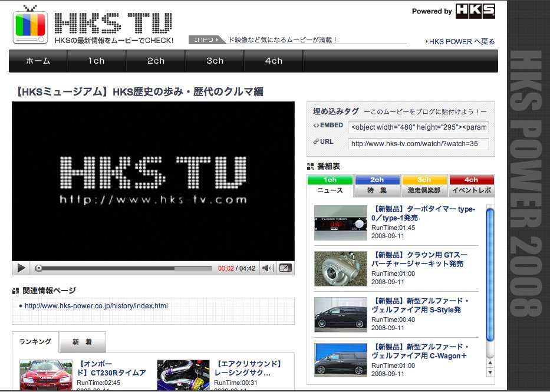
Task: Click the video player display area
Action: pos(153,182)
